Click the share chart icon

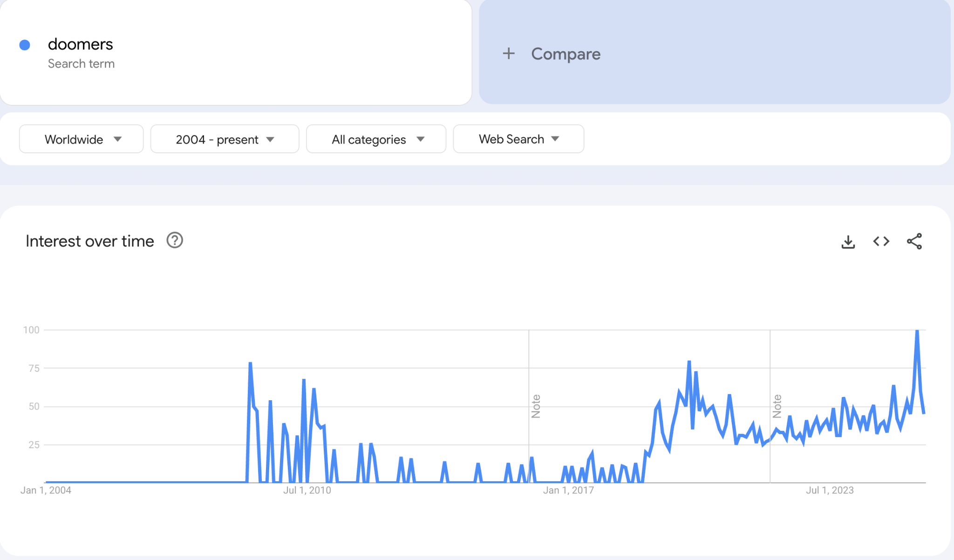click(x=914, y=241)
